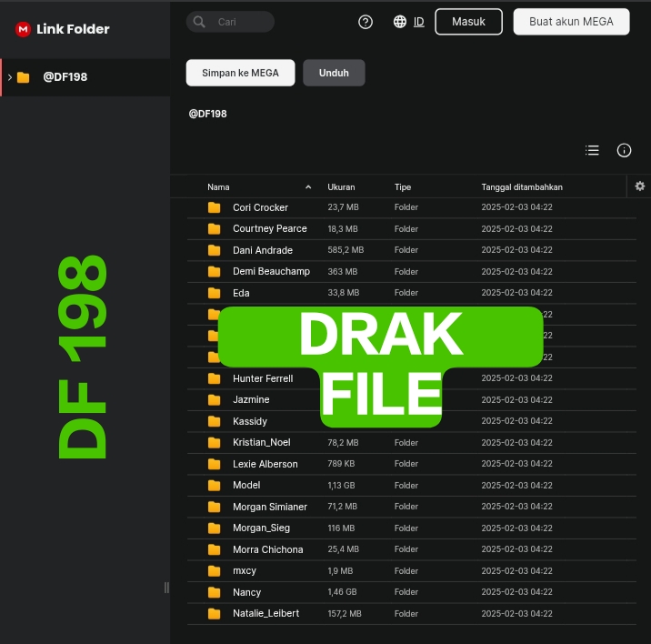Click the Lexie Alberson folder icon
The width and height of the screenshot is (651, 644).
215,464
